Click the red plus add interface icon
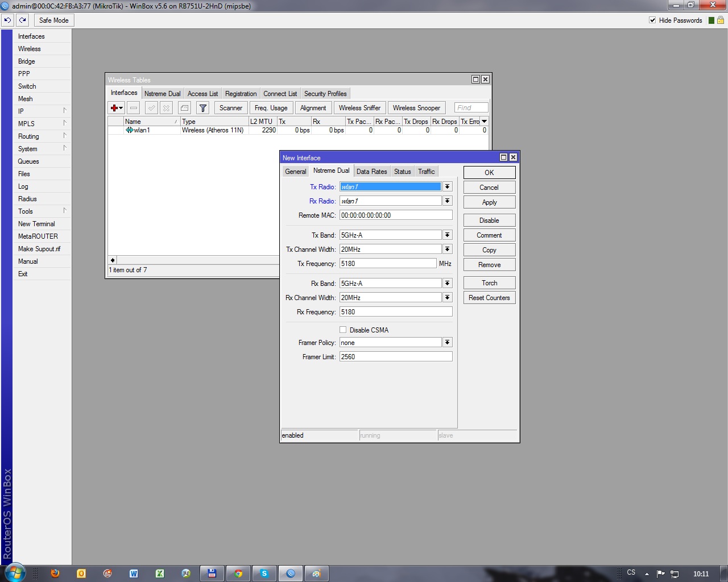 click(116, 108)
